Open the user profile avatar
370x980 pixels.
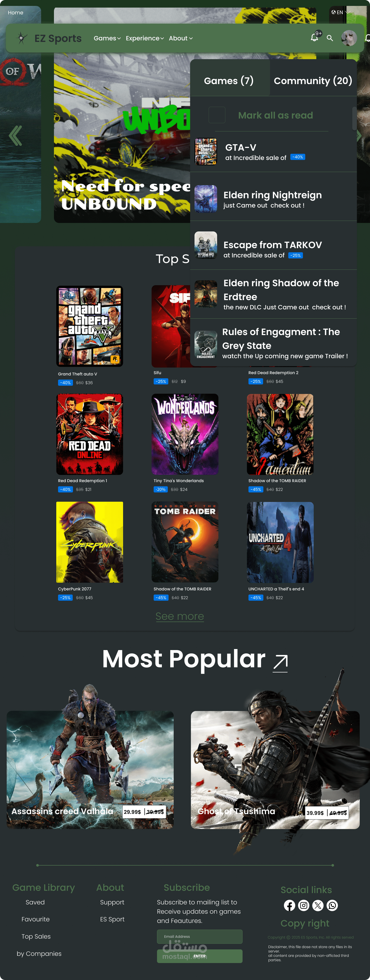pyautogui.click(x=349, y=38)
